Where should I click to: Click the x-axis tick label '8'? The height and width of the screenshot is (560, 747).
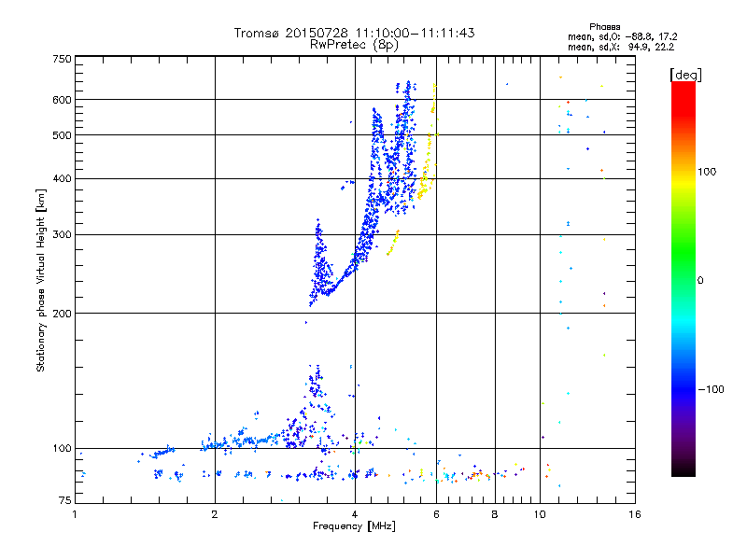[495, 514]
